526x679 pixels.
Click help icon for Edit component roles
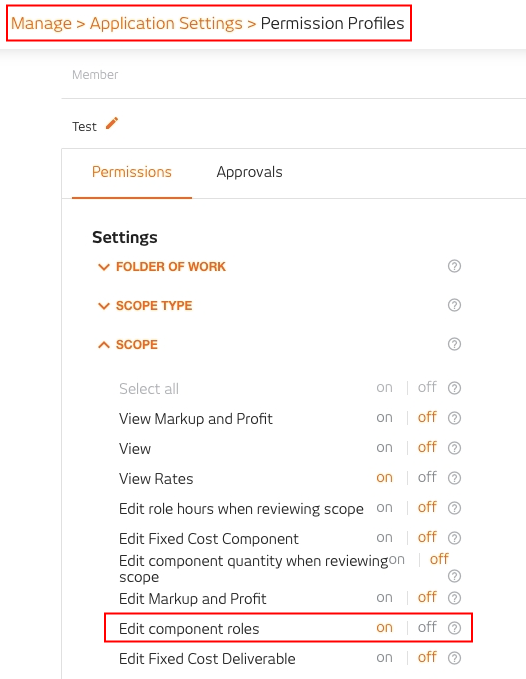tap(454, 628)
